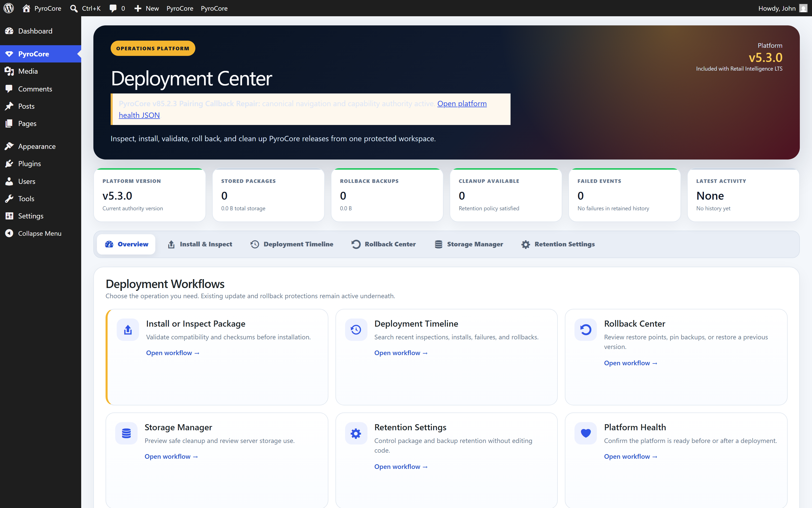
Task: Click the home icon next to PyroCore site name
Action: pyautogui.click(x=26, y=8)
